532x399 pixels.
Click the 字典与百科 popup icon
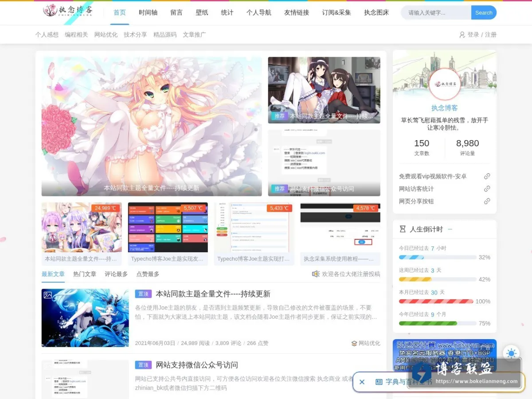[379, 382]
